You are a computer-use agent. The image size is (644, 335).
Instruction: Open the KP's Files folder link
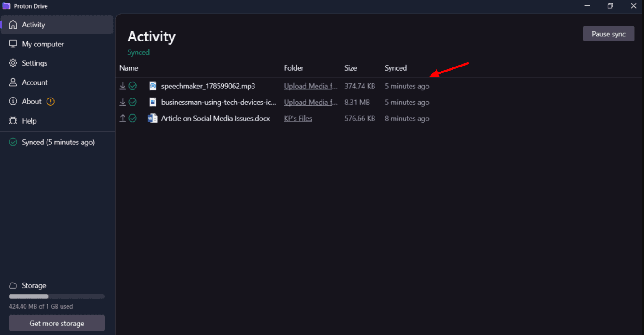(298, 119)
